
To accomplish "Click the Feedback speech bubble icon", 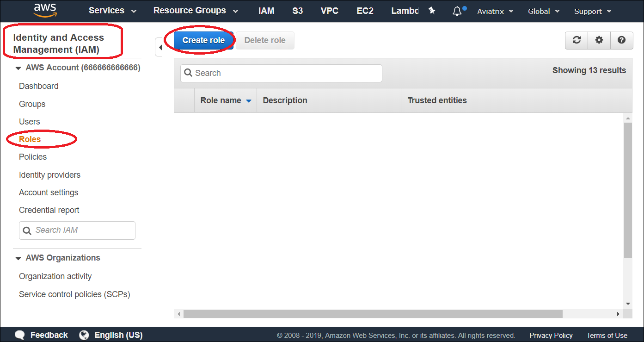I will pos(19,335).
